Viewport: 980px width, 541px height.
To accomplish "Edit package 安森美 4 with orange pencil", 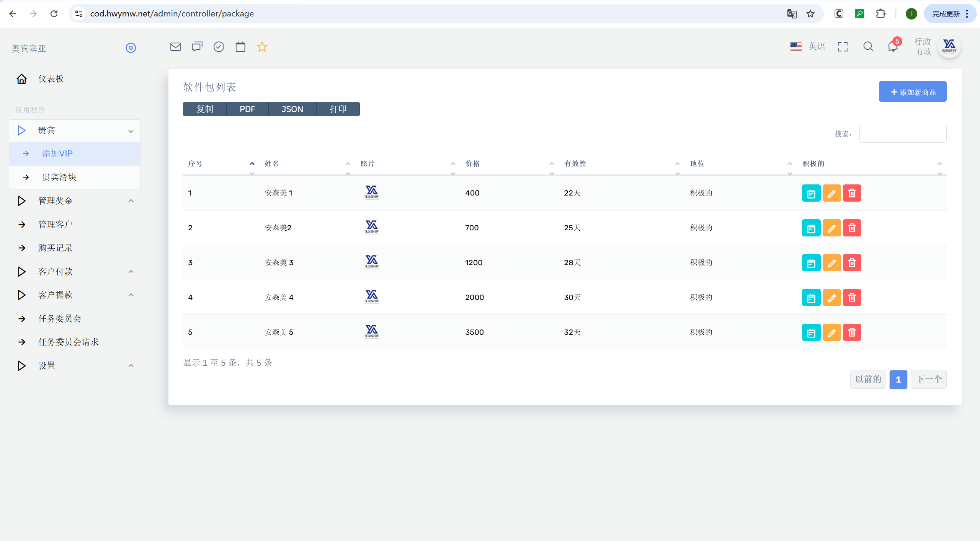I will (x=831, y=298).
